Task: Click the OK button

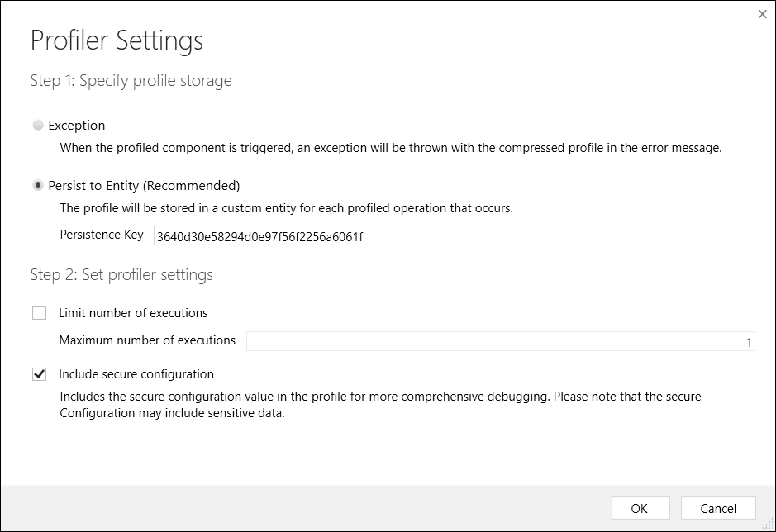Action: point(640,508)
